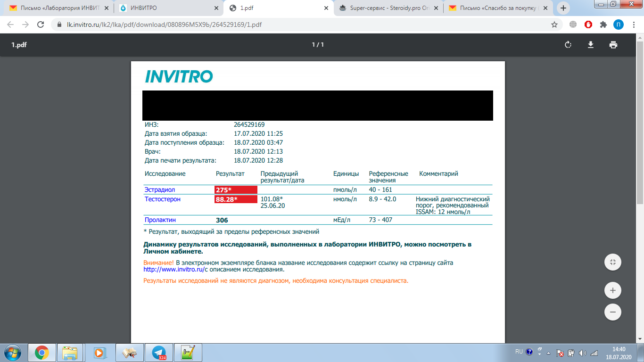The width and height of the screenshot is (644, 362).
Task: Print the PDF document
Action: point(613,45)
